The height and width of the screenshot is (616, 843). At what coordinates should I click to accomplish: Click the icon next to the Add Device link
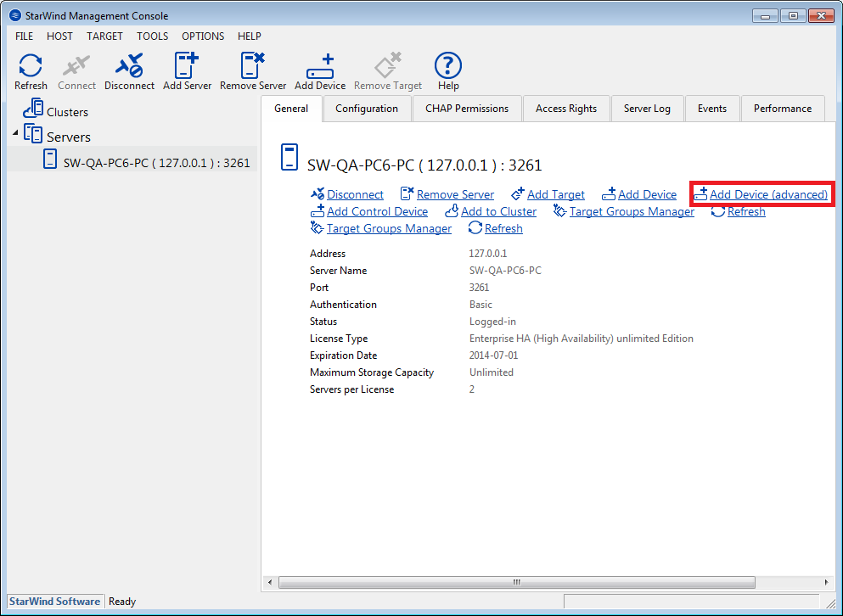[x=609, y=193]
